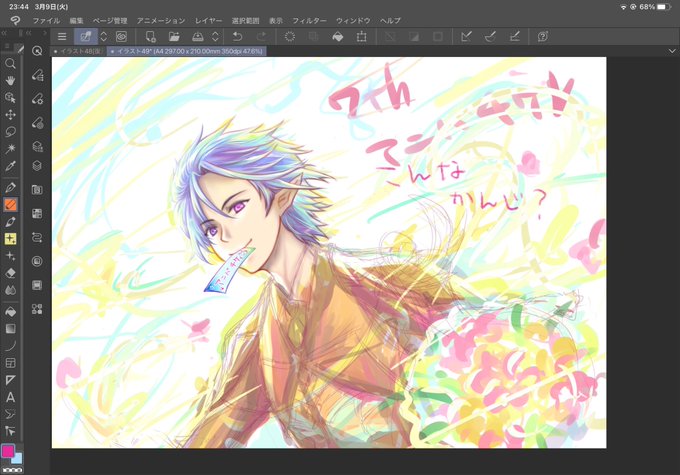Select the Eyedropper tool
Viewport: 680px width, 475px height.
(10, 166)
